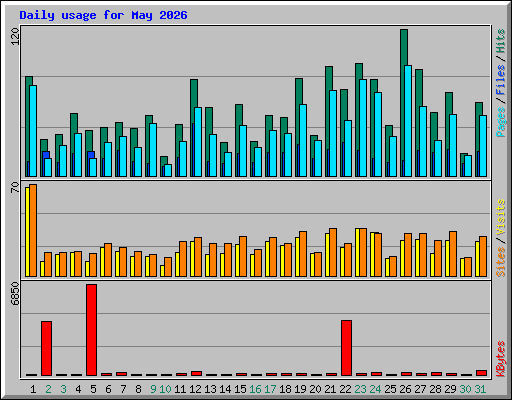Select the cyan pages bar for day 23
This screenshot has height=400, width=512.
pos(363,128)
